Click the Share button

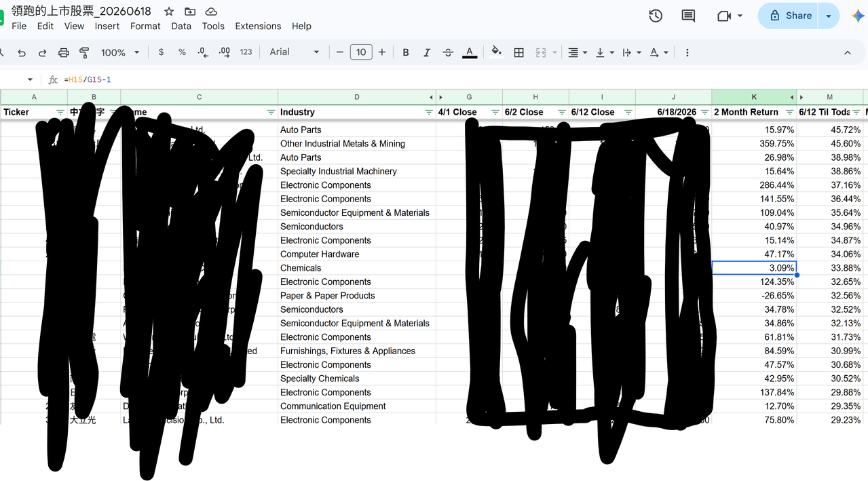[x=789, y=16]
